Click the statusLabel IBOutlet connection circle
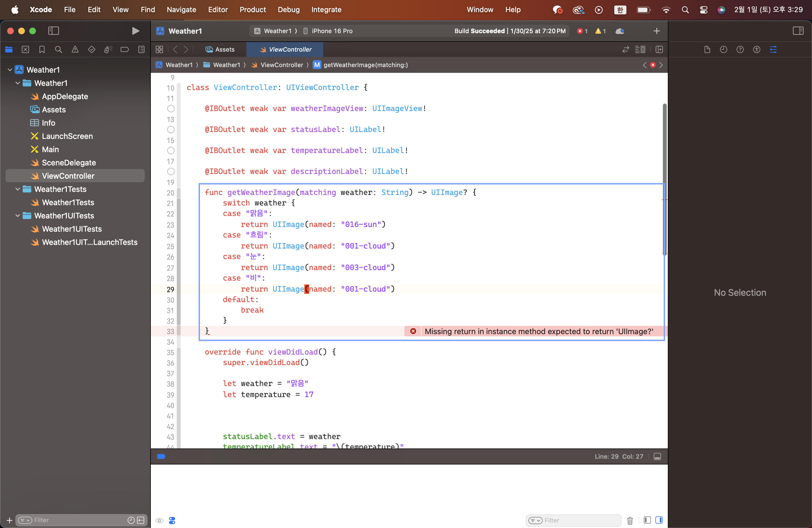The height and width of the screenshot is (528, 812). click(x=171, y=130)
